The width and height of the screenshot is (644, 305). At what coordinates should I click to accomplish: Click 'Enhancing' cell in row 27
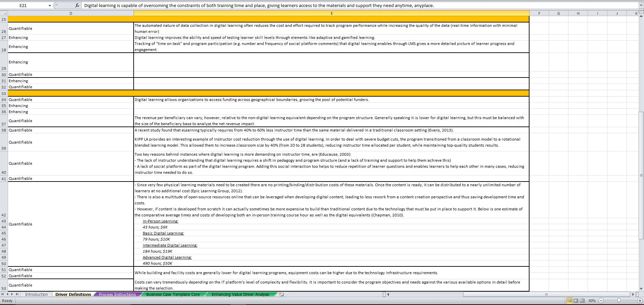point(71,38)
